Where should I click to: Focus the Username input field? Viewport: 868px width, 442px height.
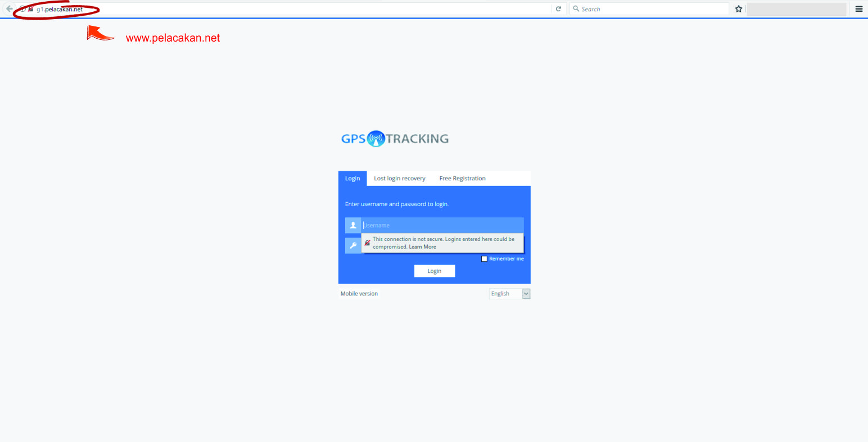coord(442,225)
